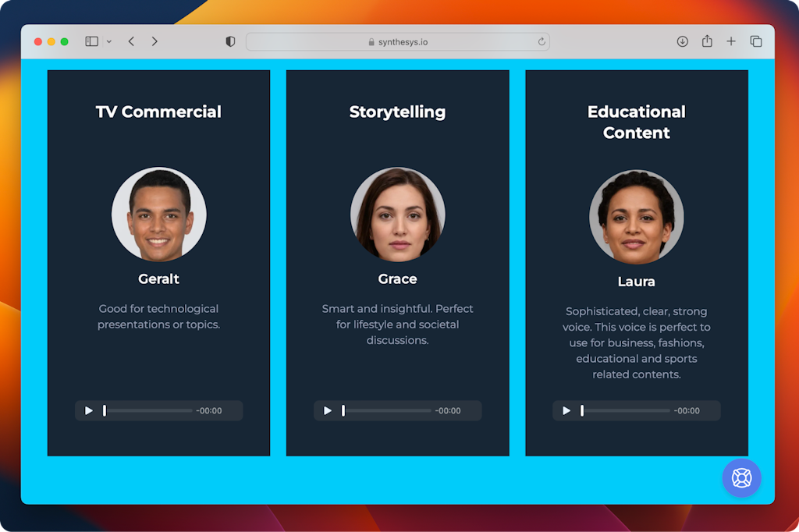View the Privacy Report shield icon
799x532 pixels.
229,41
